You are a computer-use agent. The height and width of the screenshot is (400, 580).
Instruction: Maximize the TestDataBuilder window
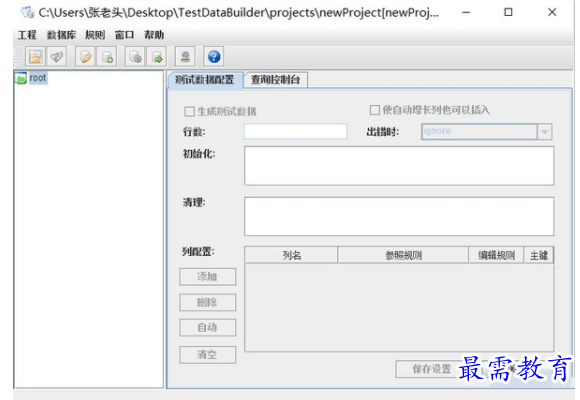pyautogui.click(x=509, y=13)
